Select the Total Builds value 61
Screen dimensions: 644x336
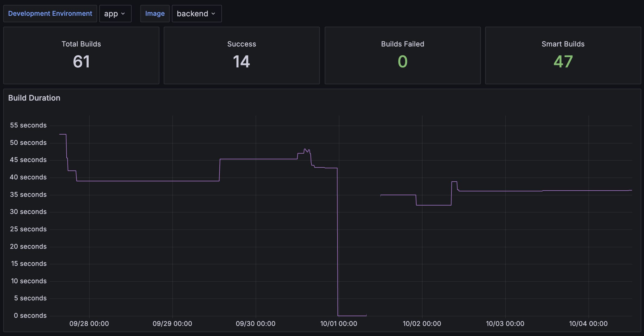pyautogui.click(x=81, y=61)
